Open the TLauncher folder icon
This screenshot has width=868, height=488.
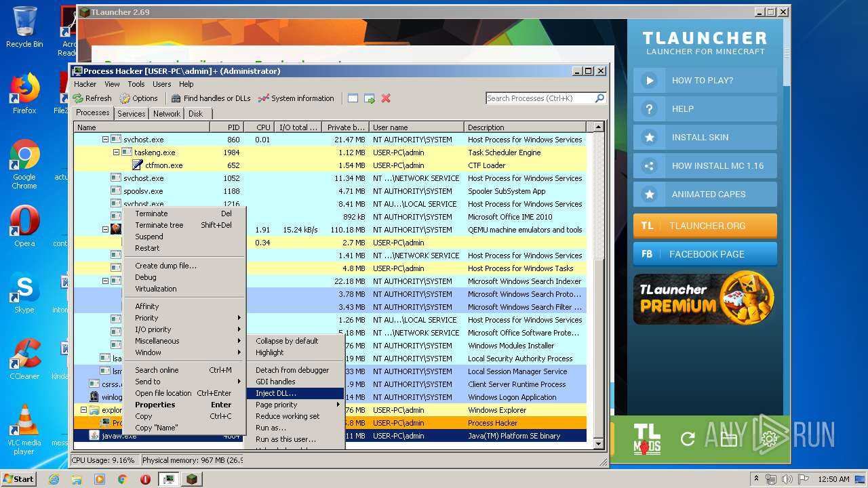coord(728,439)
